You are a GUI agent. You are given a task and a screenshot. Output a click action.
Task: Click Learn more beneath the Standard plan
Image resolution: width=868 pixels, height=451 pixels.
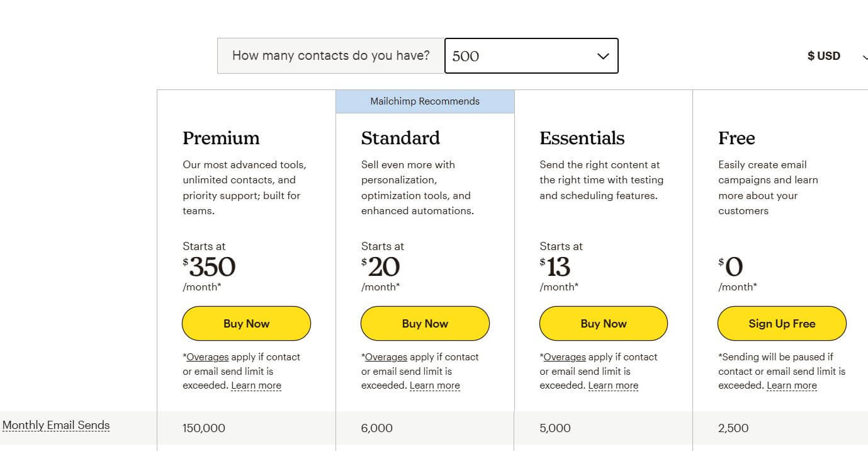point(434,385)
